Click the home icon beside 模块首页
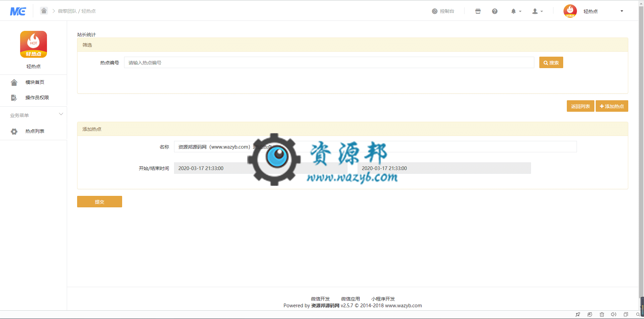Image resolution: width=644 pixels, height=319 pixels. 14,82
